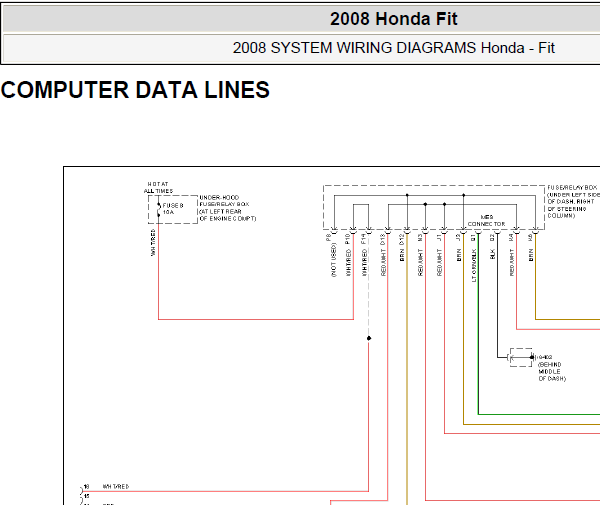Click pin label 'P8' on the fuse box

point(328,238)
